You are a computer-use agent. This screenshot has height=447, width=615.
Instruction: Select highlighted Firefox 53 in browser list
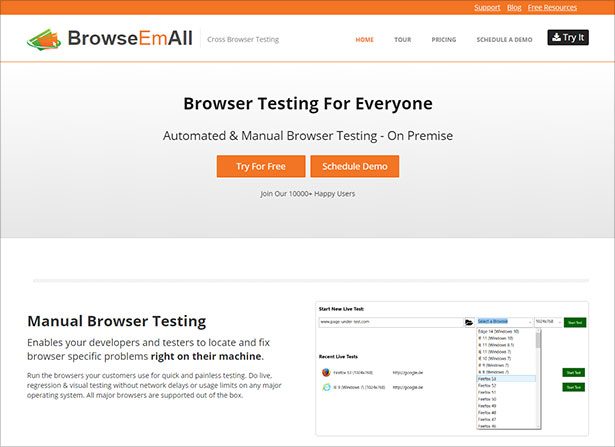(x=506, y=379)
